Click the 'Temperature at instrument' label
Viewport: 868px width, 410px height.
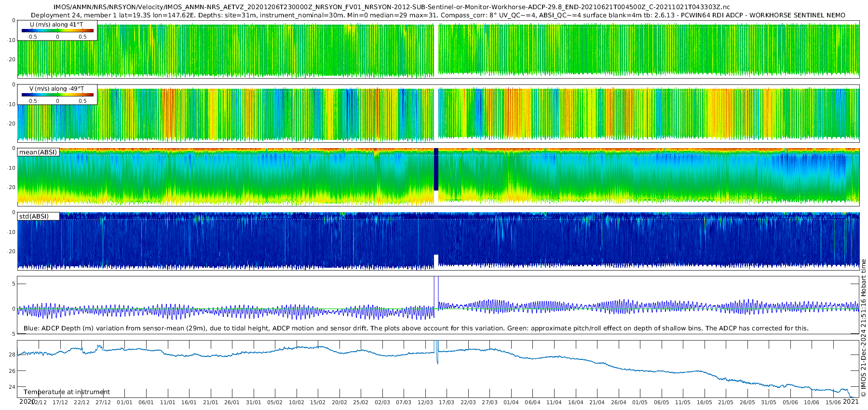(x=67, y=392)
